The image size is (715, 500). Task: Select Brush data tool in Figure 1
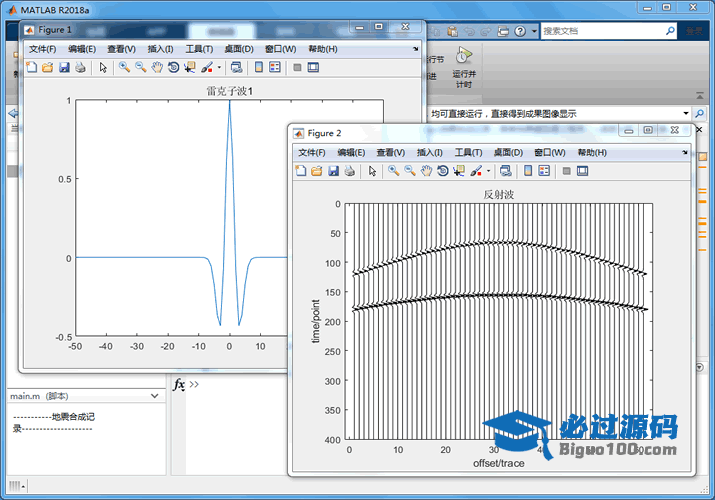coord(207,67)
